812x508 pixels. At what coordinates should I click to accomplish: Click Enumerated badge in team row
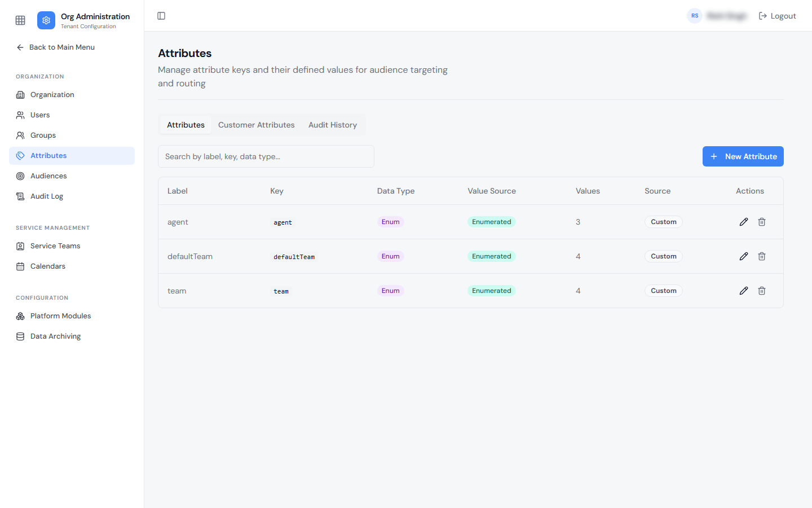pyautogui.click(x=492, y=291)
